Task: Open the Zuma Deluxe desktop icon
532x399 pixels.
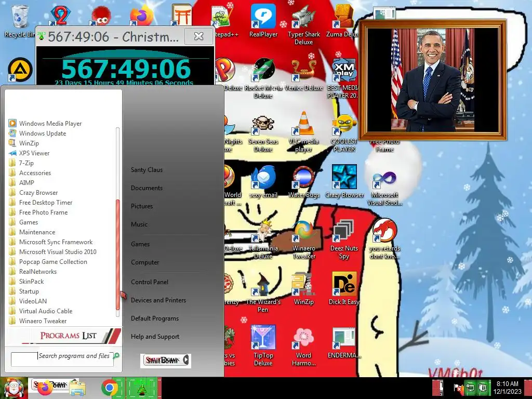Action: (x=343, y=21)
